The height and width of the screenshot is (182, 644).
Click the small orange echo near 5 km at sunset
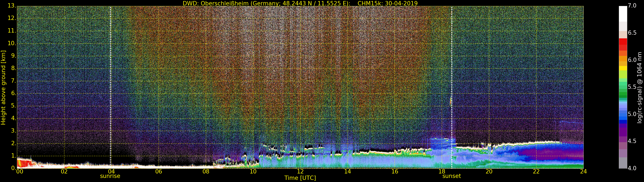(x=451, y=101)
